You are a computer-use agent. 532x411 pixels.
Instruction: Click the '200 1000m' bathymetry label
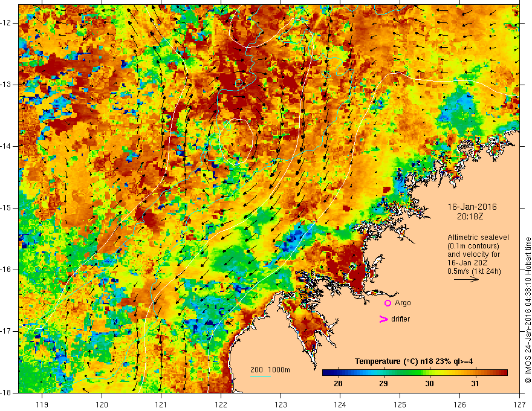[x=270, y=370]
